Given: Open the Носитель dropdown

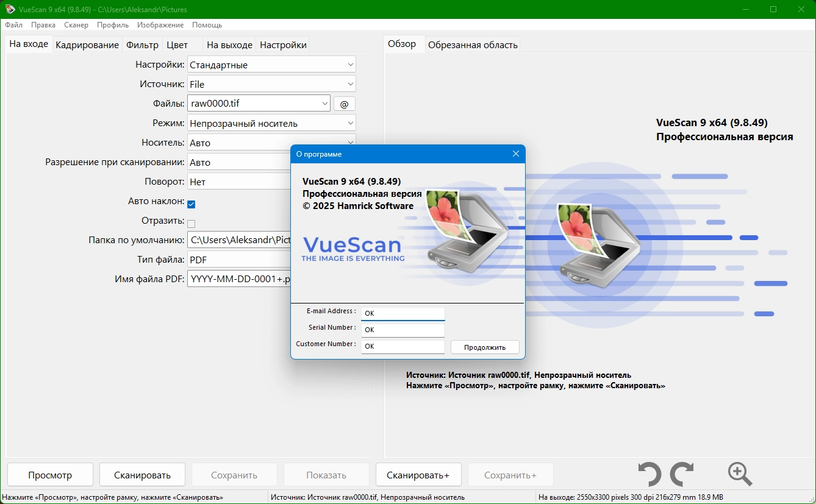Looking at the screenshot, I should tap(271, 143).
